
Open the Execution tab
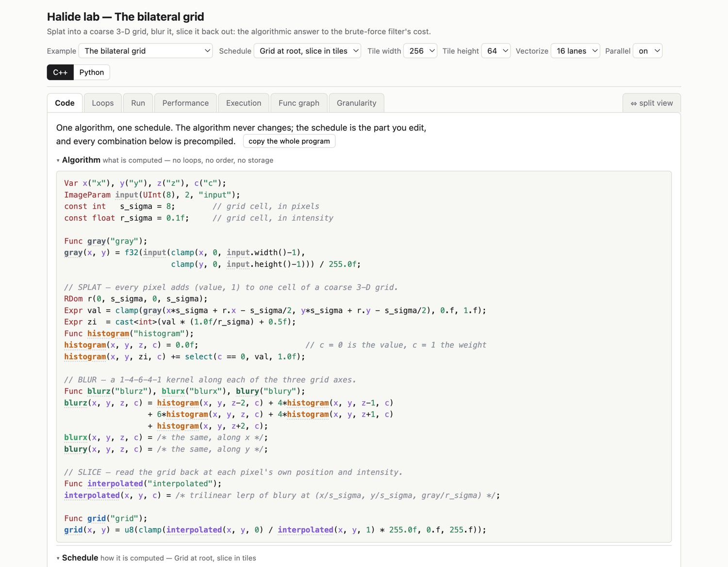tap(244, 103)
